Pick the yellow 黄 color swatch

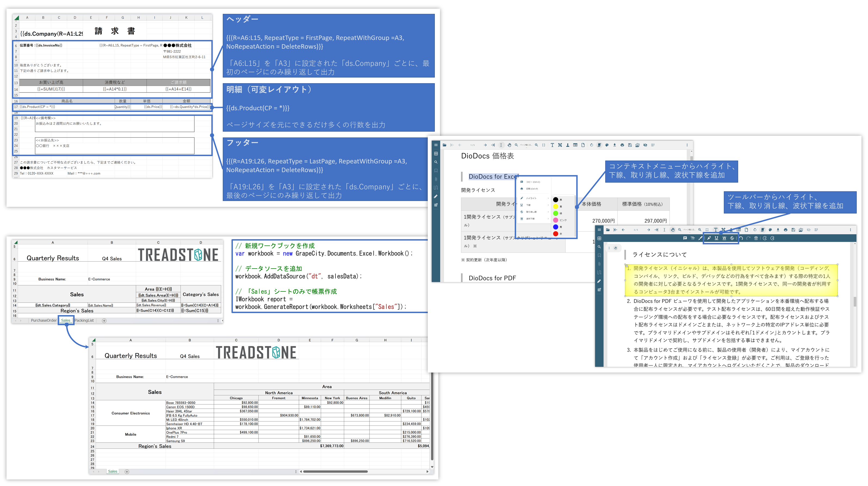(556, 207)
